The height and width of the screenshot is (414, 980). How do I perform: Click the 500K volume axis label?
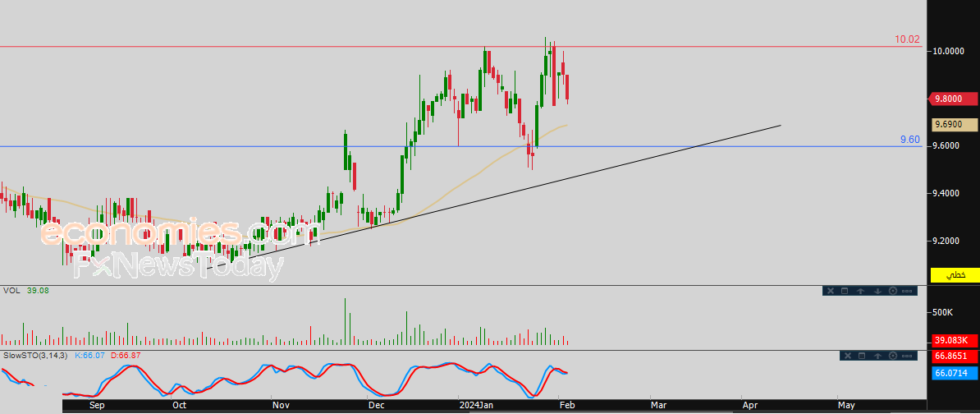pyautogui.click(x=942, y=312)
